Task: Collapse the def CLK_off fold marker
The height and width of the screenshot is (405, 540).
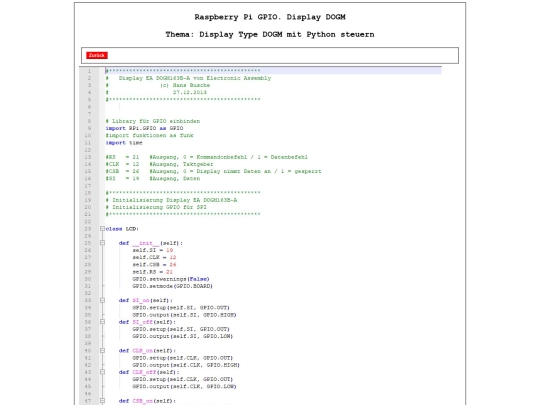Action: pos(102,372)
